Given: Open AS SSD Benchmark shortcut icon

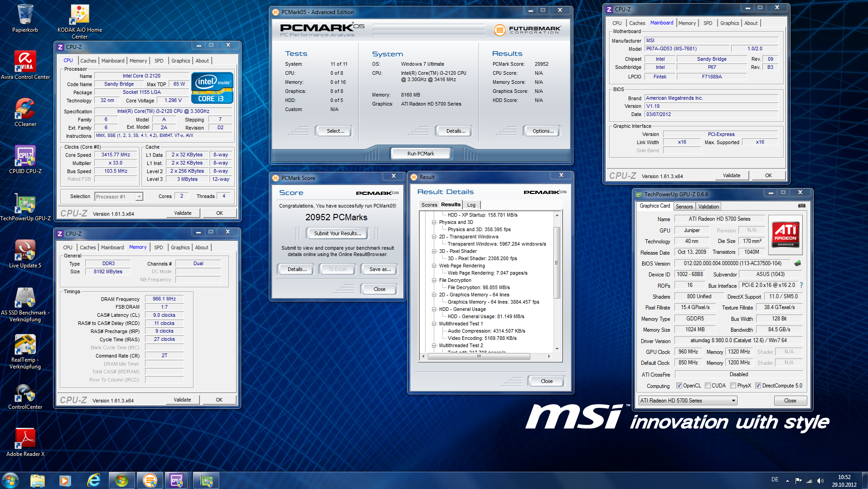Looking at the screenshot, I should coord(25,304).
